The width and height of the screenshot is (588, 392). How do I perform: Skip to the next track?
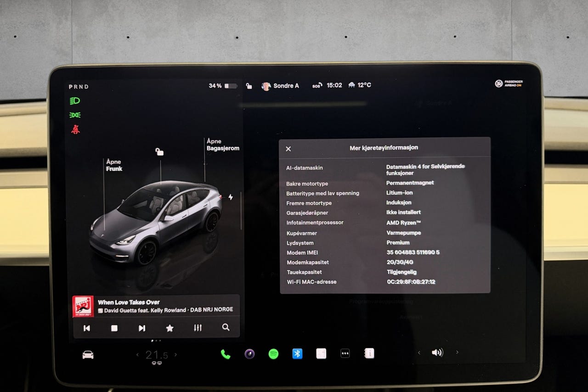pos(142,328)
